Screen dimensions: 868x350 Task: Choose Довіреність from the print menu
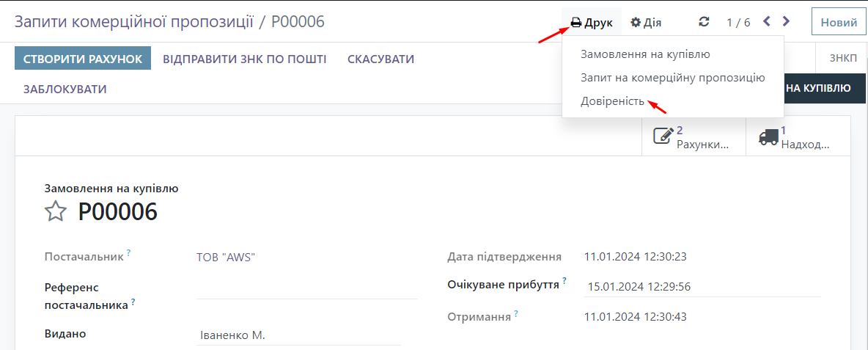tap(612, 101)
